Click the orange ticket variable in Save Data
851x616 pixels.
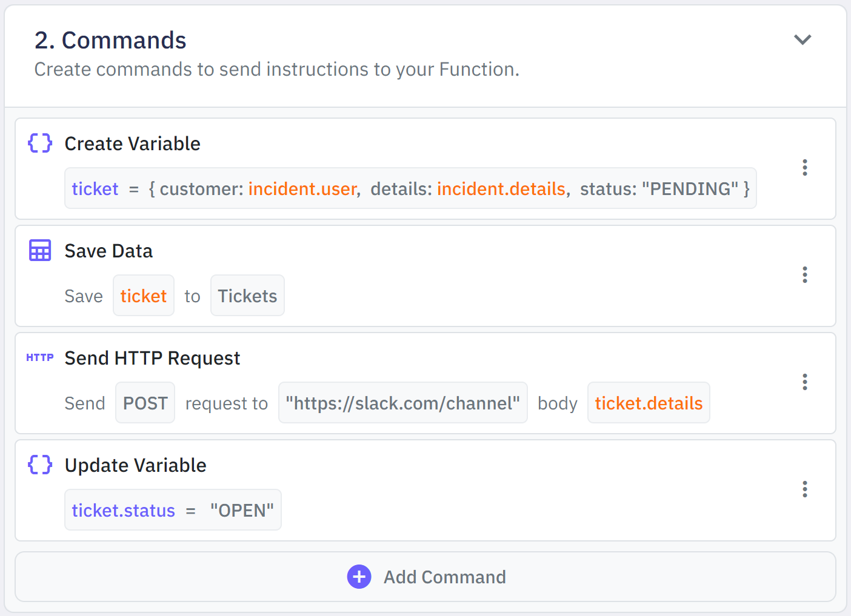pyautogui.click(x=144, y=296)
